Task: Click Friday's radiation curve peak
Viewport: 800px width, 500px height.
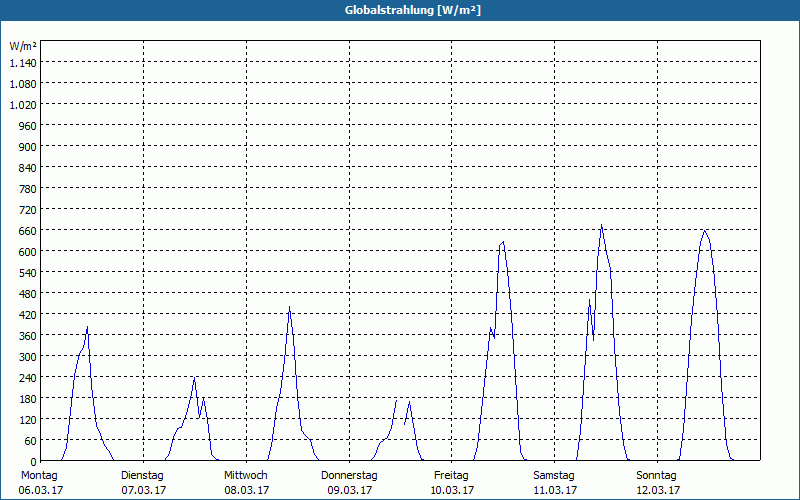Action: [x=503, y=242]
